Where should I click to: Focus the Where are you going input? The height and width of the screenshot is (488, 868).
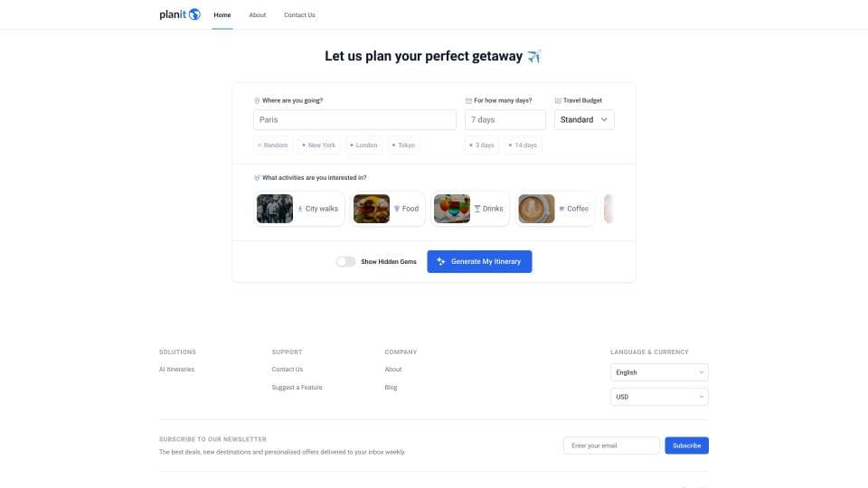pos(354,119)
